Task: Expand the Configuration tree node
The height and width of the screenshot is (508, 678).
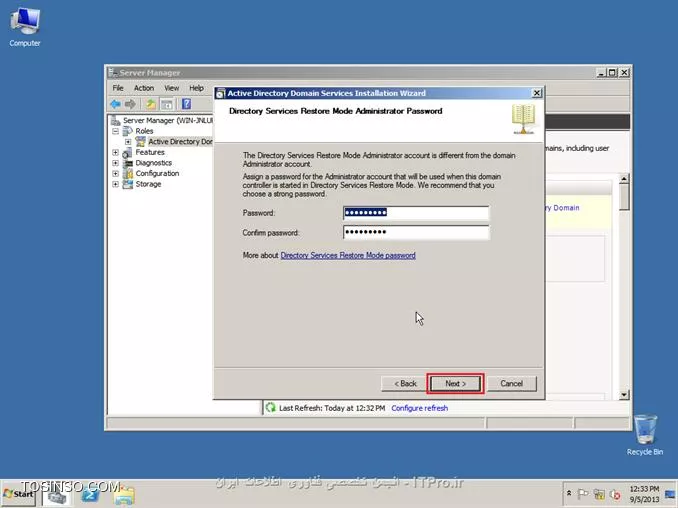Action: pyautogui.click(x=115, y=173)
